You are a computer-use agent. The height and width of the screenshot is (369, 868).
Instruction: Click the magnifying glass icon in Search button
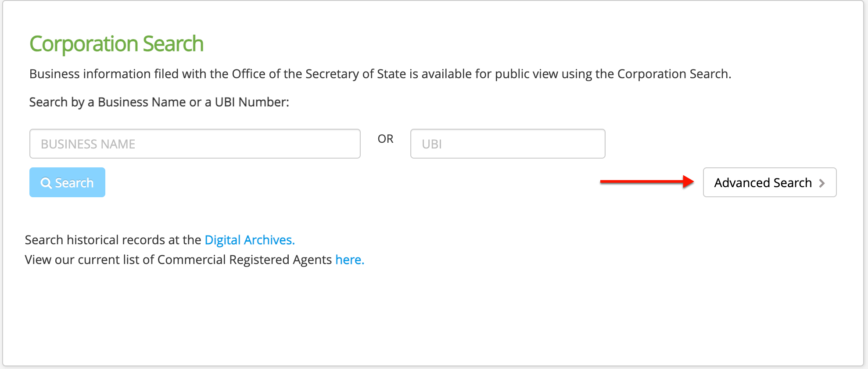coord(46,183)
